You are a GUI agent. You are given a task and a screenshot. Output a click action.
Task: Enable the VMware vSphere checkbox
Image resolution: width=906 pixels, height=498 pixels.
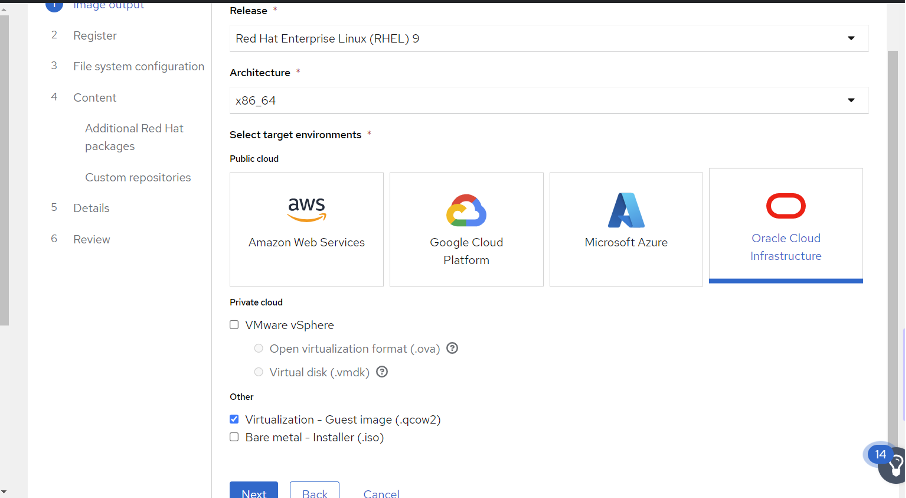pyautogui.click(x=234, y=325)
